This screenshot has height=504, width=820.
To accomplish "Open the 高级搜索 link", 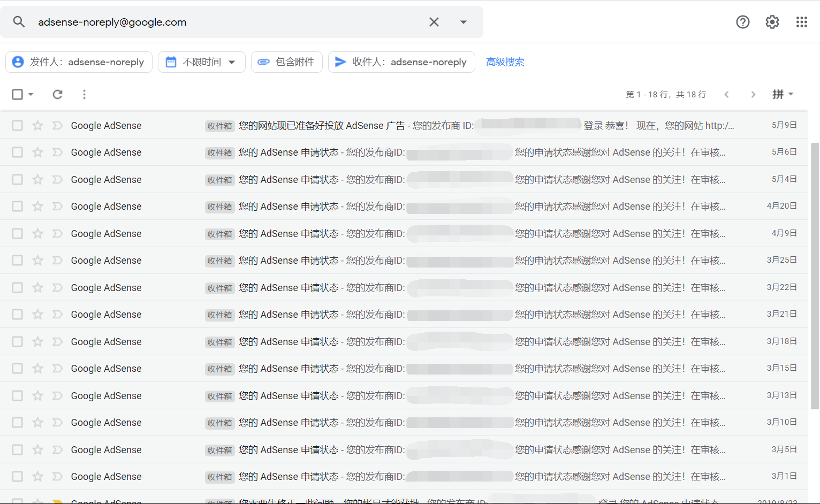I will (505, 62).
